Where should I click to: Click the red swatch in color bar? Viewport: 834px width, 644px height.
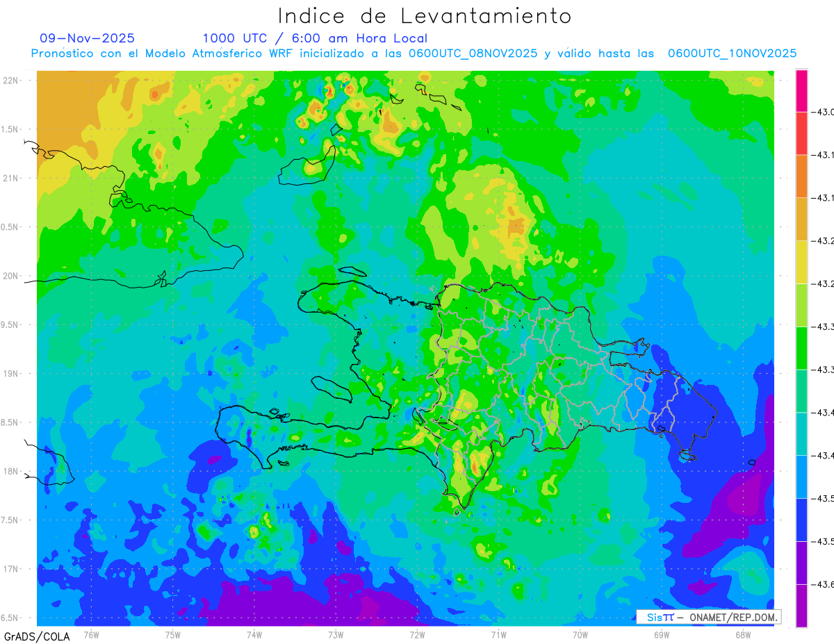[801, 133]
